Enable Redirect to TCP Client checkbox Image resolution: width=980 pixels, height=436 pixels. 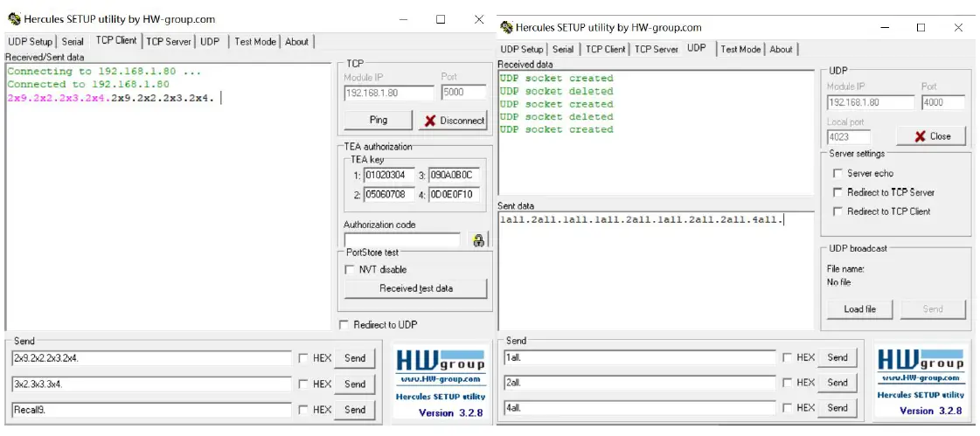838,211
